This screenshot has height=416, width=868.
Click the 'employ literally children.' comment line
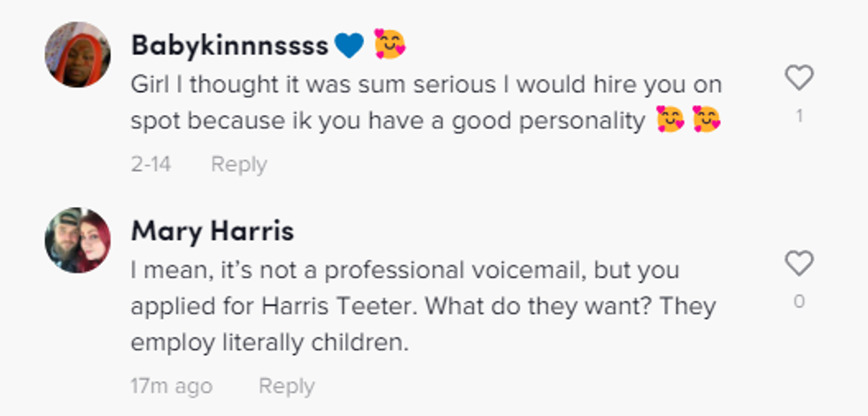(269, 343)
